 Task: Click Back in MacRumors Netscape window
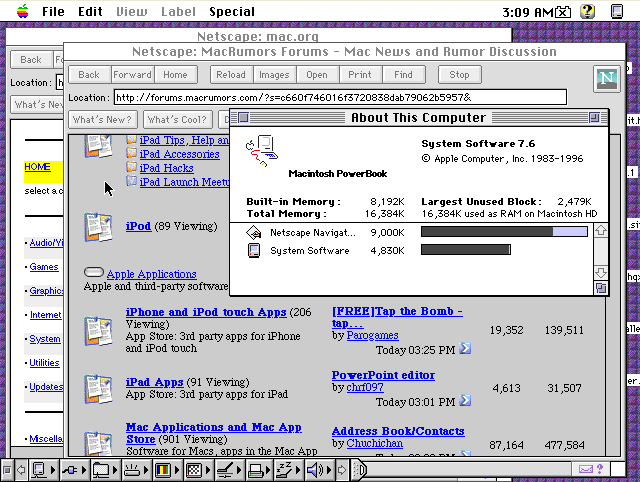(x=89, y=75)
